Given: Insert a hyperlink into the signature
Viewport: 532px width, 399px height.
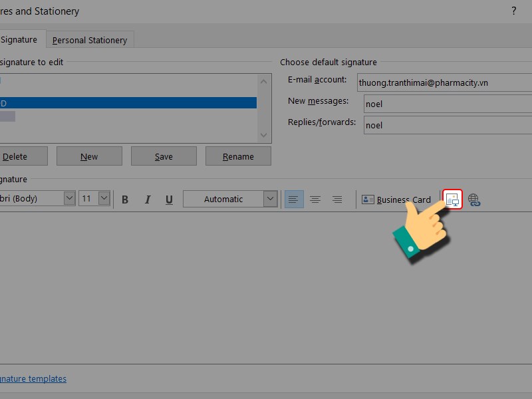Looking at the screenshot, I should (x=474, y=200).
